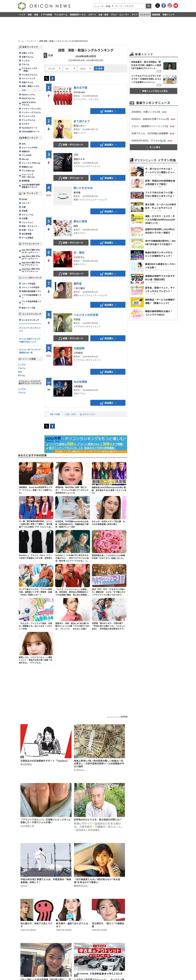Open album cover of 全てあげよう
This screenshot has width=196, height=980.
tap(62, 129)
